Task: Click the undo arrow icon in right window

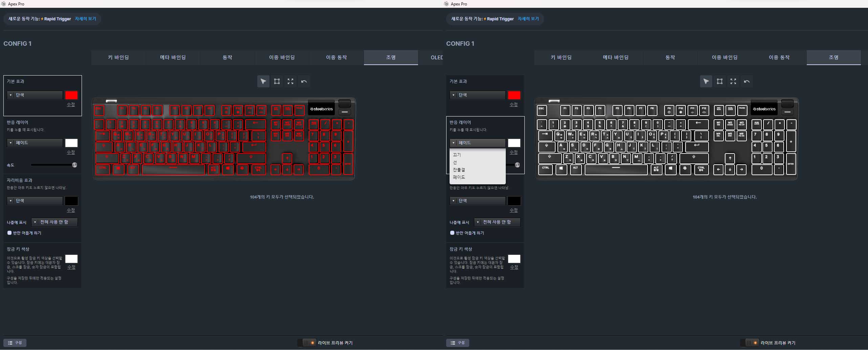Action: pos(747,81)
